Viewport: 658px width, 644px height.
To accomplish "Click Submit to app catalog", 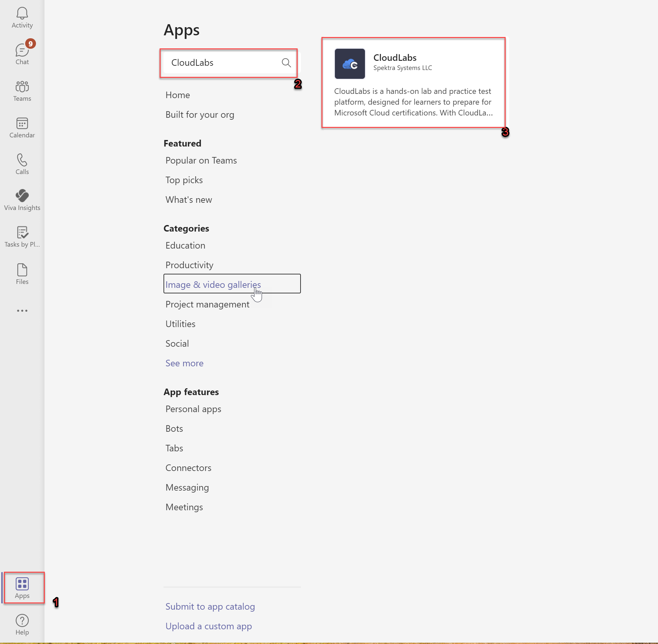I will [x=210, y=606].
